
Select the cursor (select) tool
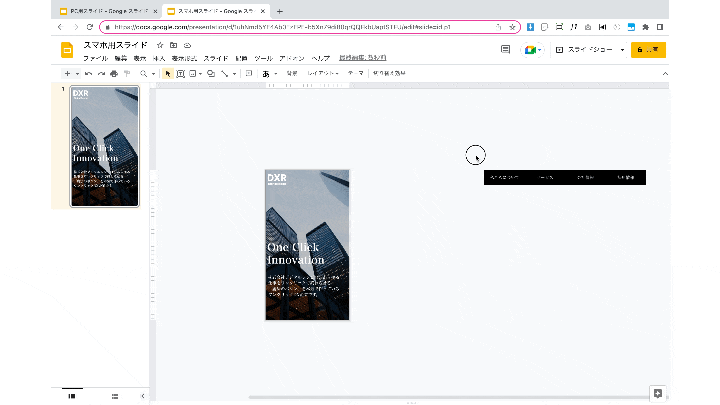tap(167, 74)
